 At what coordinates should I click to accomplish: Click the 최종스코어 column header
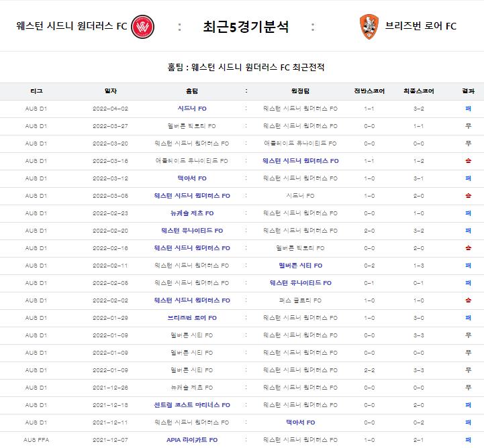point(419,91)
